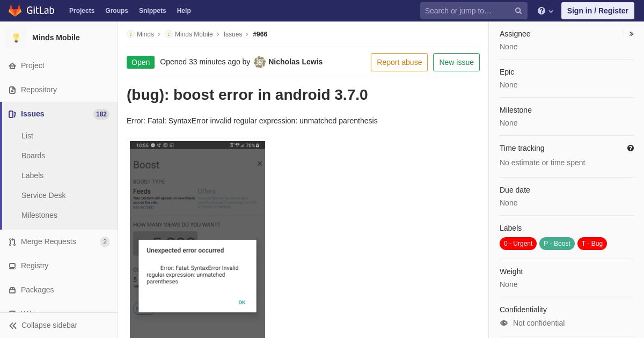
Task: Open the Groups menu
Action: [x=116, y=11]
